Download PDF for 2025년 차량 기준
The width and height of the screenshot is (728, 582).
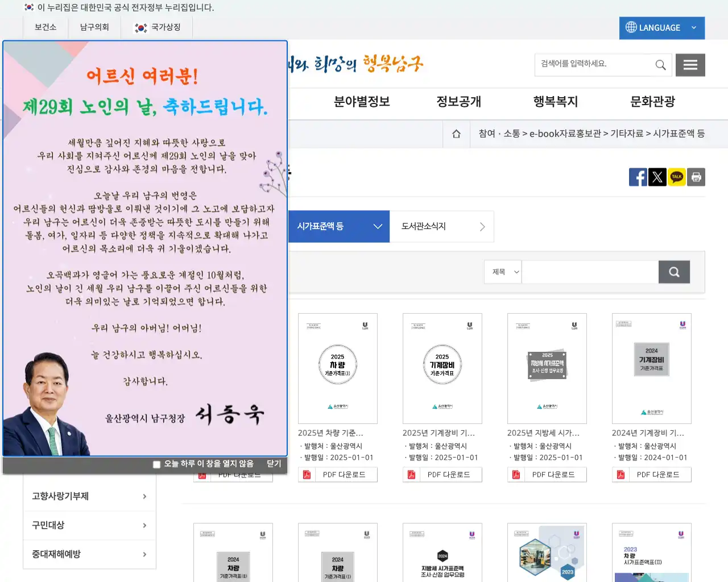point(338,475)
